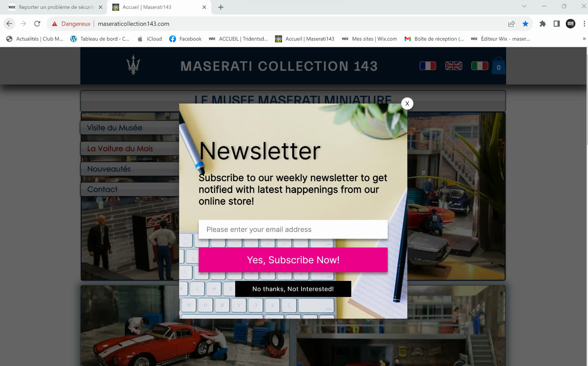The height and width of the screenshot is (366, 588).
Task: Open Facebook bookmark in bookmarks bar
Action: (x=185, y=39)
